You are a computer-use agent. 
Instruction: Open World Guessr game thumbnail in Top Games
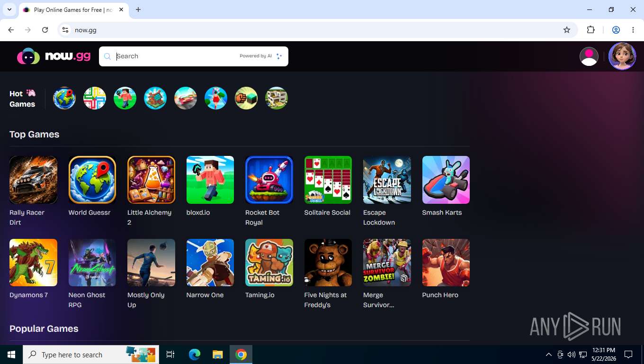92,180
